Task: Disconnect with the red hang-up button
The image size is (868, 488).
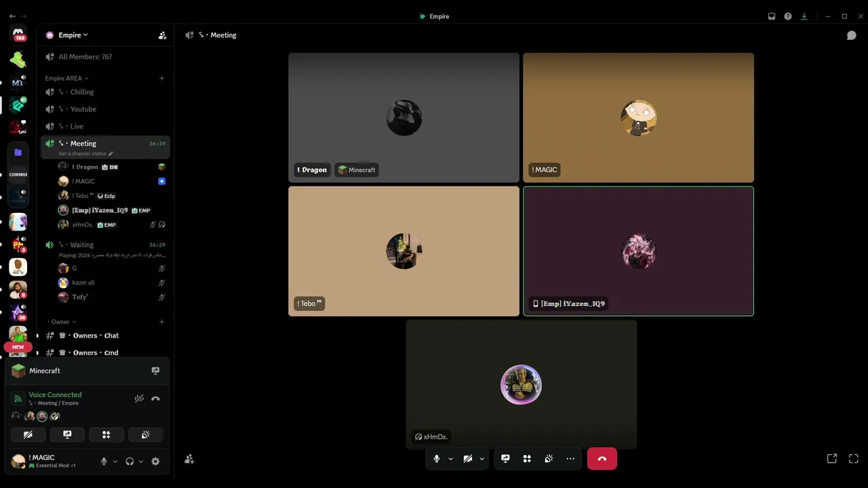Action: click(x=602, y=459)
